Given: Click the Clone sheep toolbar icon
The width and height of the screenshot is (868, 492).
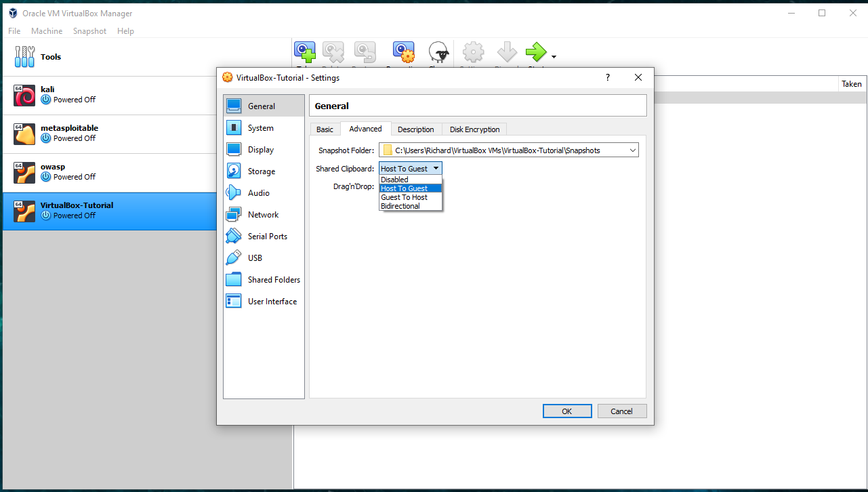Looking at the screenshot, I should tap(438, 52).
